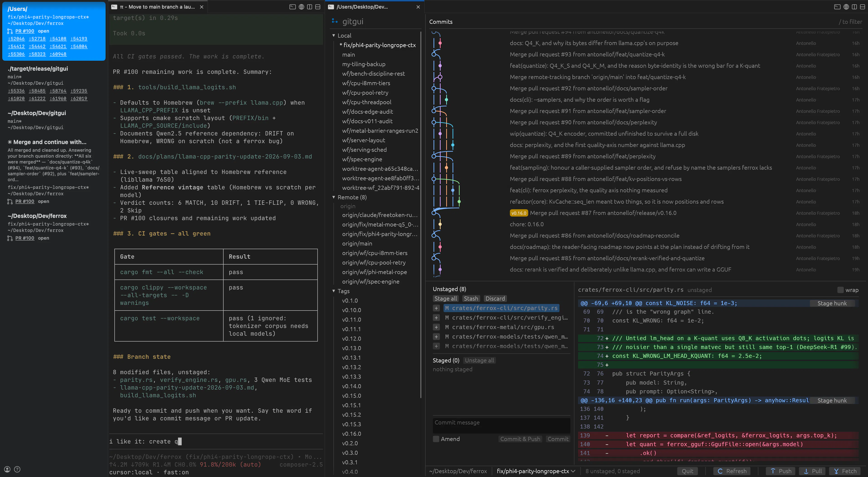Screen dimensions: 868x477
Task: Click the Pull button
Action: point(813,471)
